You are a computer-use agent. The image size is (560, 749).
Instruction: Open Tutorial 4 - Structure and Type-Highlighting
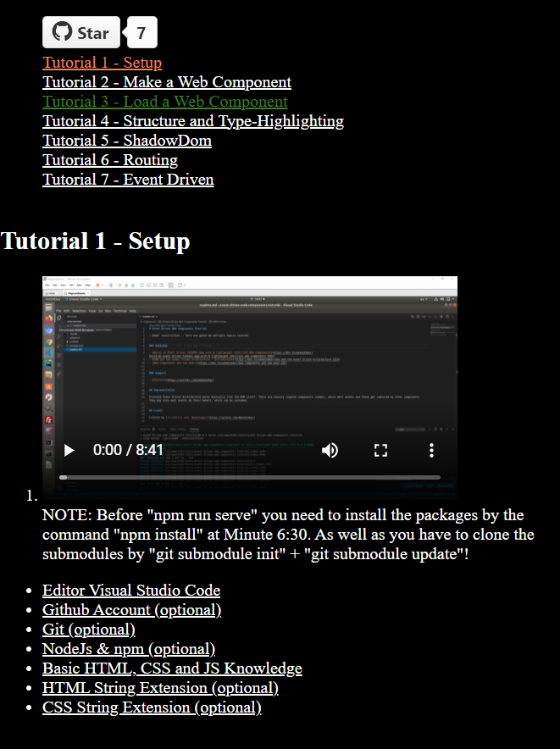click(x=193, y=121)
